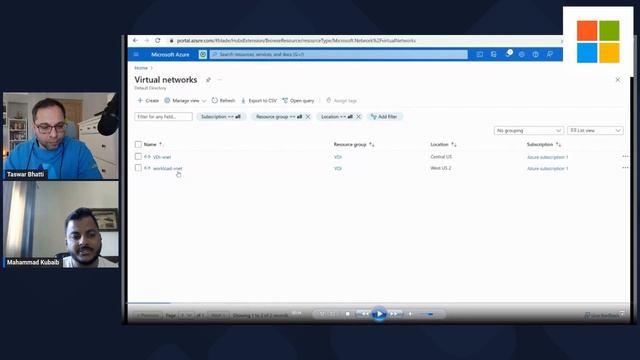The width and height of the screenshot is (640, 360).
Task: Check the box for the workload-vnet row
Action: tap(138, 168)
